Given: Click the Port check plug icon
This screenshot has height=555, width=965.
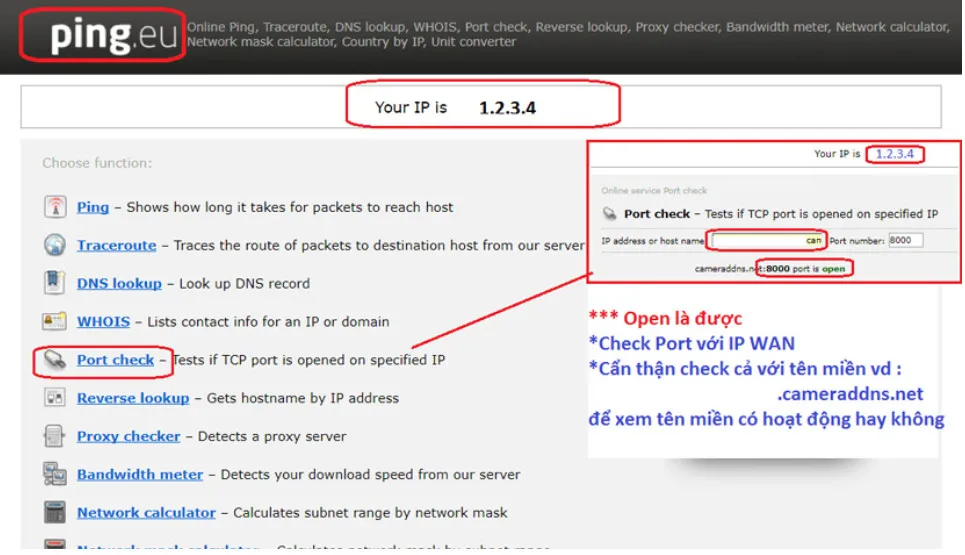Looking at the screenshot, I should tap(55, 359).
